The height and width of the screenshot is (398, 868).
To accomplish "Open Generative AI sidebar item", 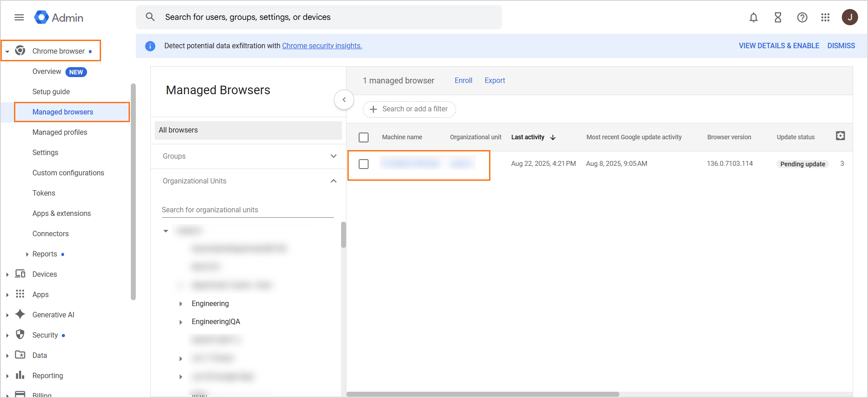I will [x=53, y=315].
